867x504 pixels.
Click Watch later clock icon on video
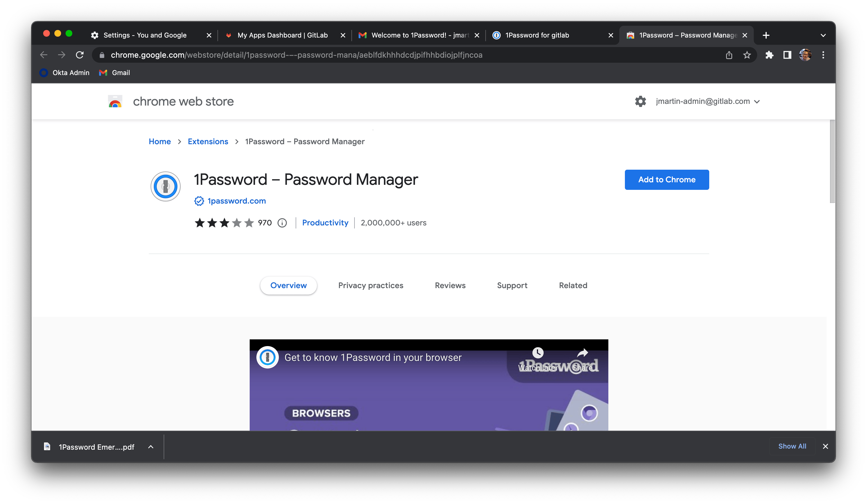(x=538, y=353)
